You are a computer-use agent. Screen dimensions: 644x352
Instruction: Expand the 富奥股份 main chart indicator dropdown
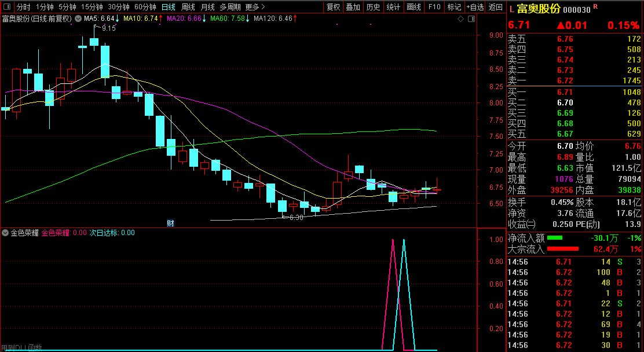78,19
